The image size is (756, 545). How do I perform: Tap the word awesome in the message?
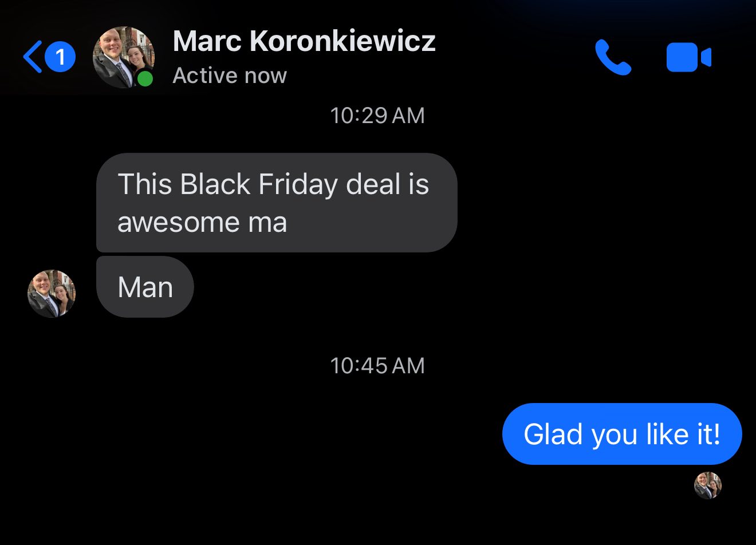[x=179, y=223]
